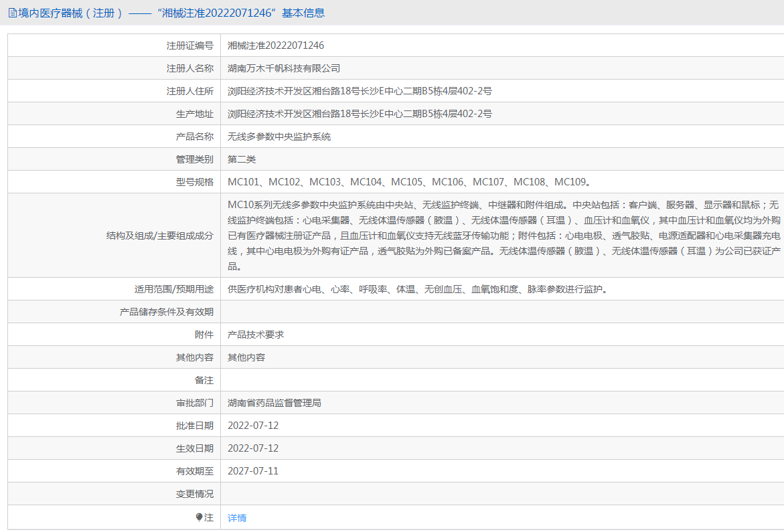Click the lightbulb icon beside the 注 label
784x532 pixels.
pyautogui.click(x=199, y=517)
